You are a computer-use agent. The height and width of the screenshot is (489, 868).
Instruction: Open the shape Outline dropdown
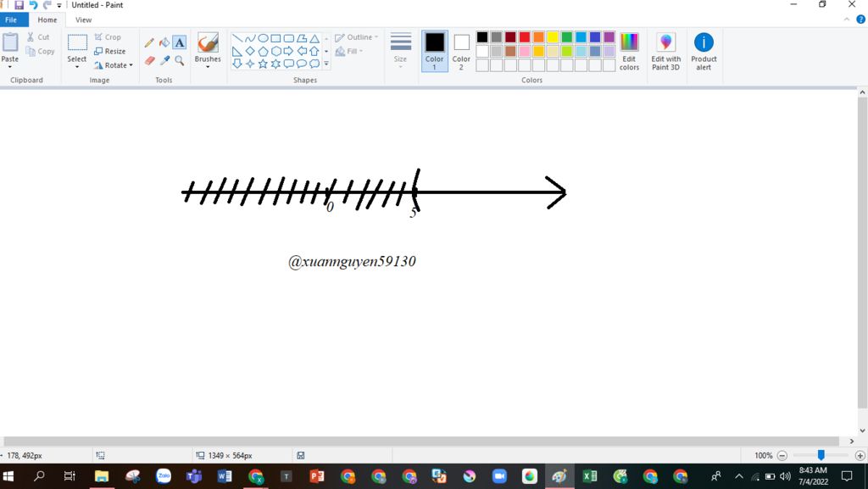pos(357,37)
